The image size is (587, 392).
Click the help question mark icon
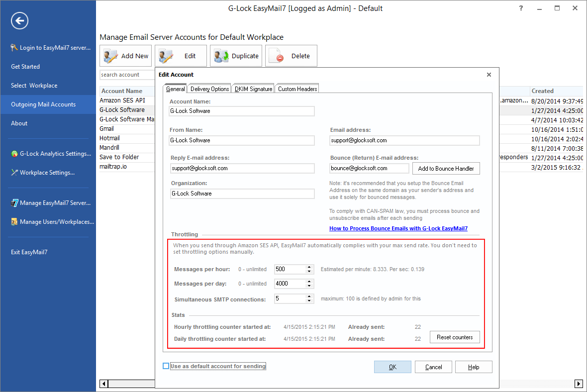pyautogui.click(x=520, y=8)
